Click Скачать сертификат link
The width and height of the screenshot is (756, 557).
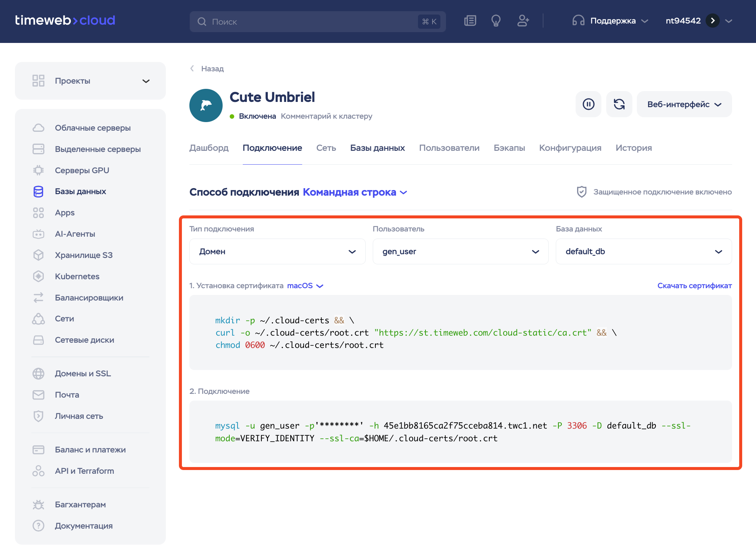click(695, 286)
